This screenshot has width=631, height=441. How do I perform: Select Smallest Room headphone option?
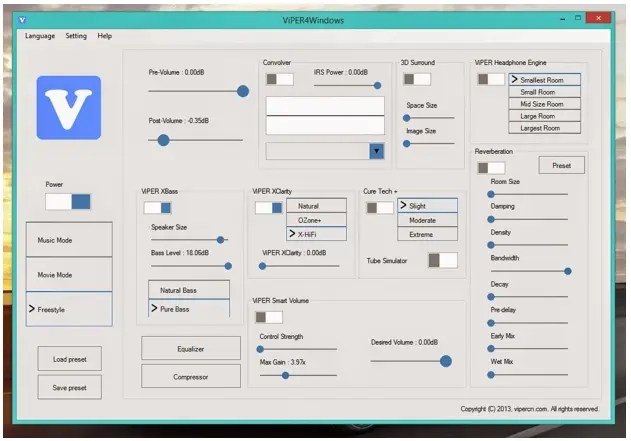pos(544,80)
